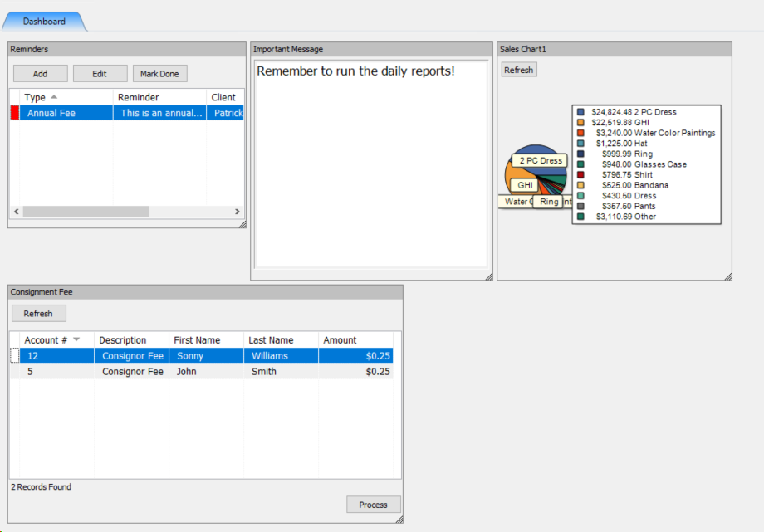Click the Edit reminder button
764x532 pixels.
pyautogui.click(x=100, y=74)
